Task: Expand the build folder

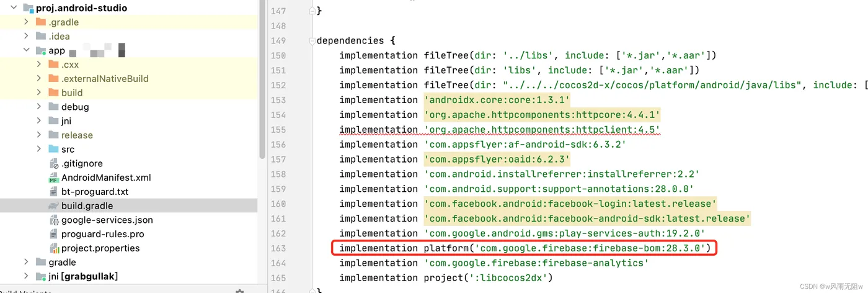Action: coord(38,92)
